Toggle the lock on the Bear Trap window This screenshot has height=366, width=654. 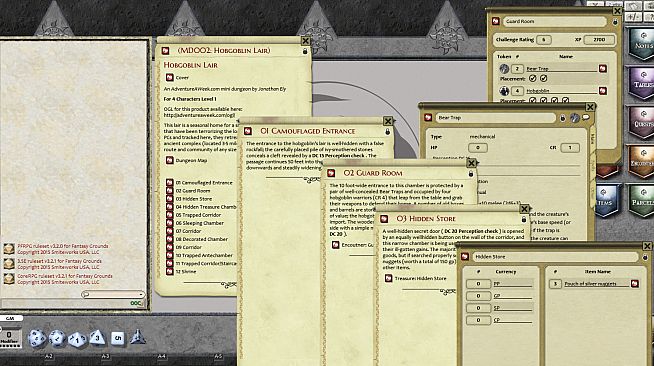[x=563, y=118]
